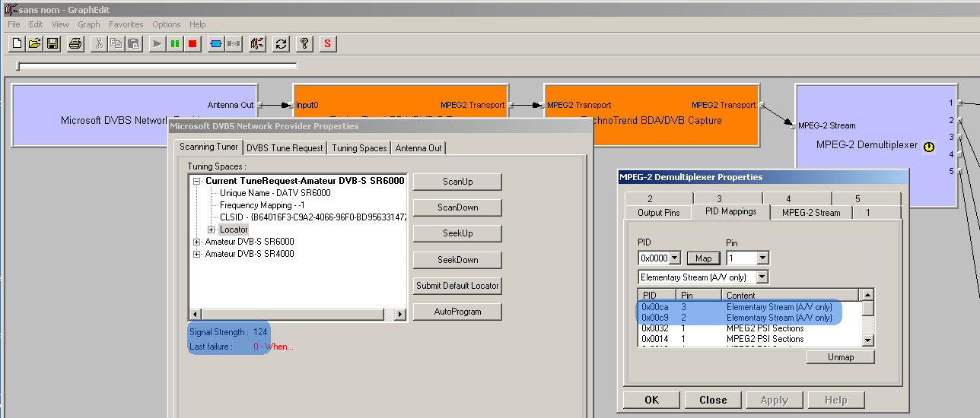The image size is (980, 418).
Task: Expand Amateur DVB-S SR6000 tuning space
Action: 197,242
